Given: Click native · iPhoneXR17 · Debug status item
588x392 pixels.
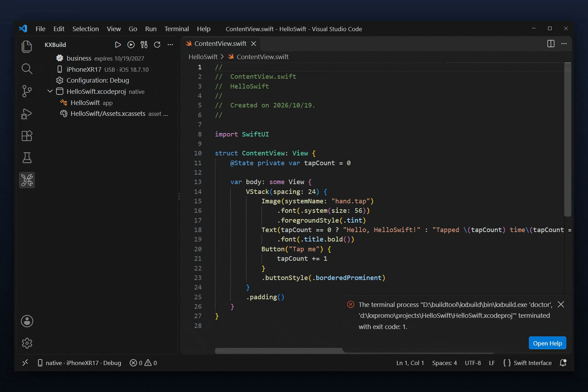Looking at the screenshot, I should click(x=79, y=363).
